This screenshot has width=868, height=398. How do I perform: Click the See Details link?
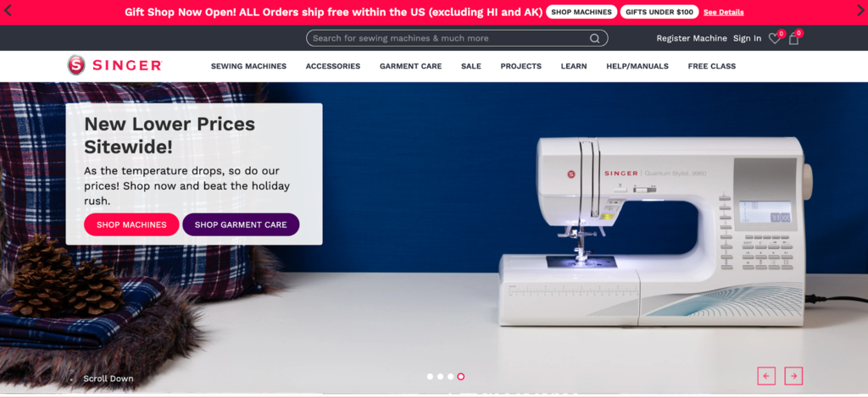[x=724, y=12]
